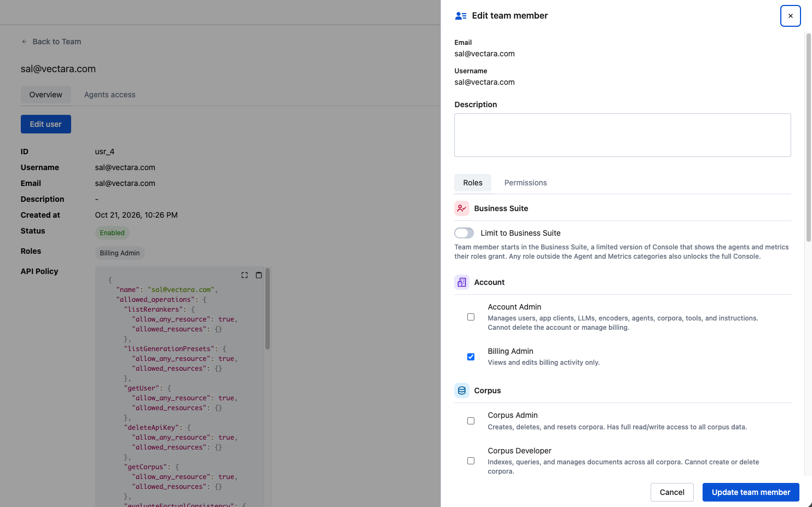Click the Corpus section database icon

click(x=462, y=391)
